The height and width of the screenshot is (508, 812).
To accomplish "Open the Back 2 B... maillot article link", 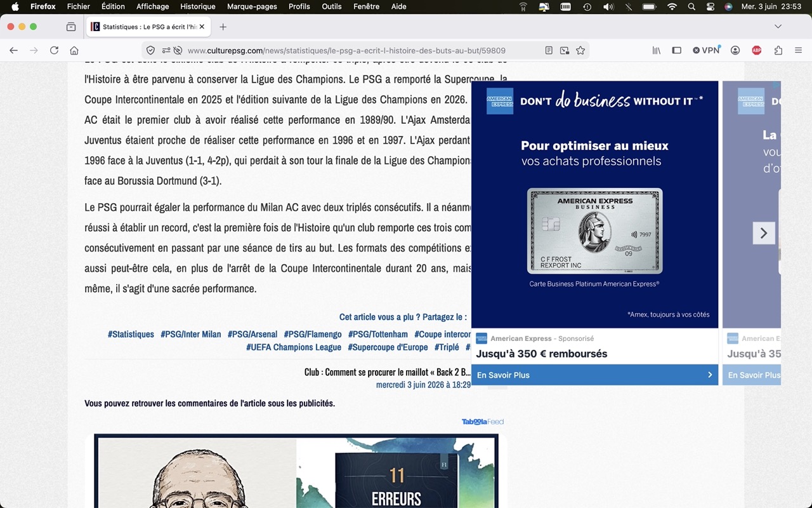I will click(388, 372).
